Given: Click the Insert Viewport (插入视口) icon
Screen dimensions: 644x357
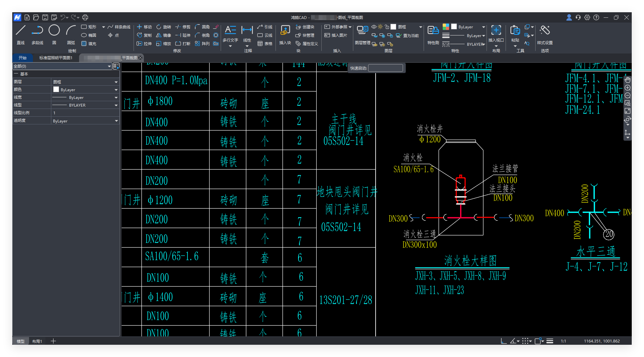Looking at the screenshot, I should (x=496, y=31).
